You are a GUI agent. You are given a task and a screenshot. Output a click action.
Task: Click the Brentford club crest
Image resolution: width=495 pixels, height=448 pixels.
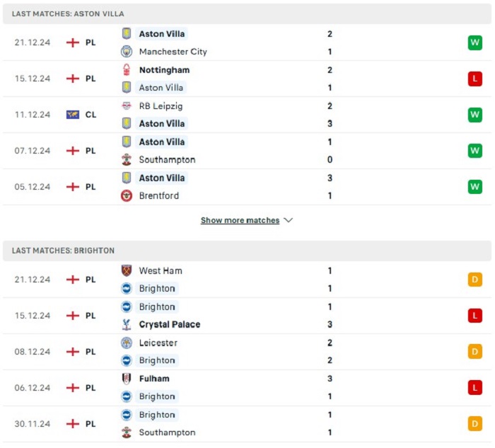[127, 195]
